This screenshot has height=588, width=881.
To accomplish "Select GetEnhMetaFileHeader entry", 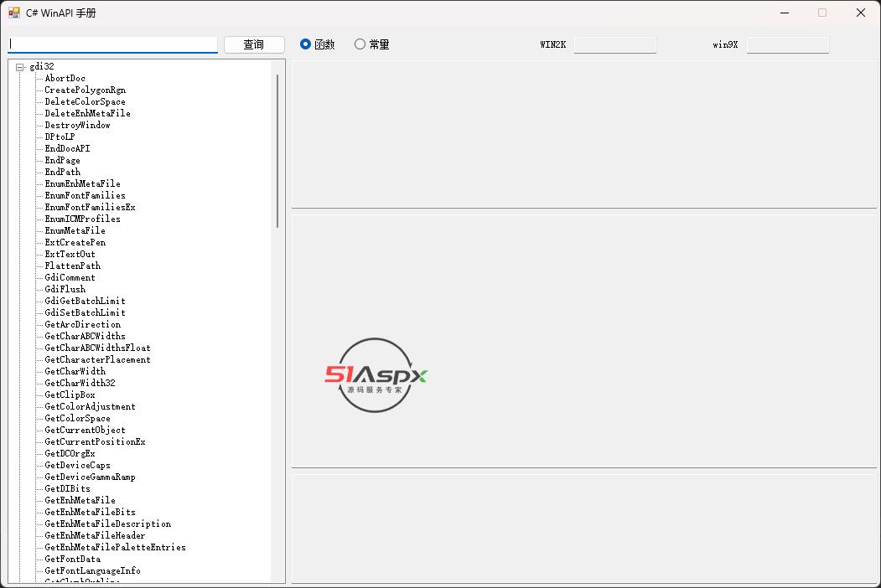I will [x=95, y=536].
